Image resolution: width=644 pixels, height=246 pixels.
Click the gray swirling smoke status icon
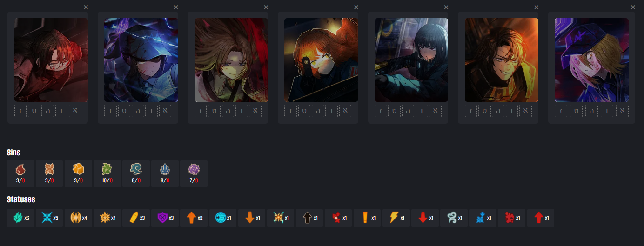[x=454, y=218]
